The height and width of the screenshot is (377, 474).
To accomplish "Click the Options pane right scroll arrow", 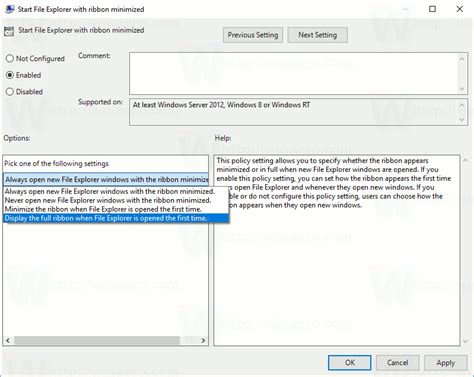I will pos(203,340).
